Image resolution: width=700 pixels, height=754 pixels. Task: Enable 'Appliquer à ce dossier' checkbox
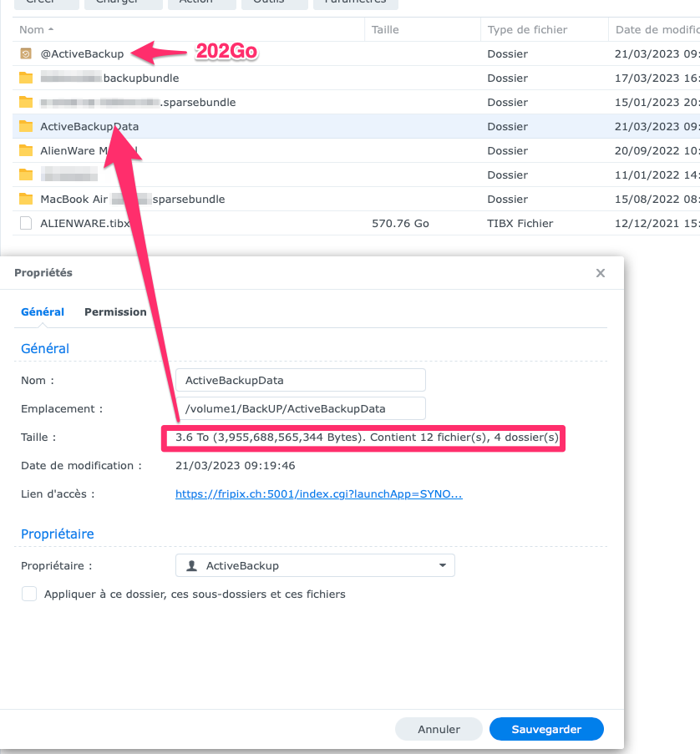coord(29,594)
